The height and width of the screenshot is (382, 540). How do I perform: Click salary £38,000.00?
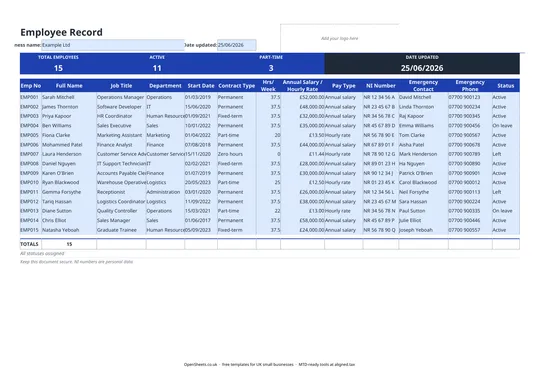tap(312, 202)
